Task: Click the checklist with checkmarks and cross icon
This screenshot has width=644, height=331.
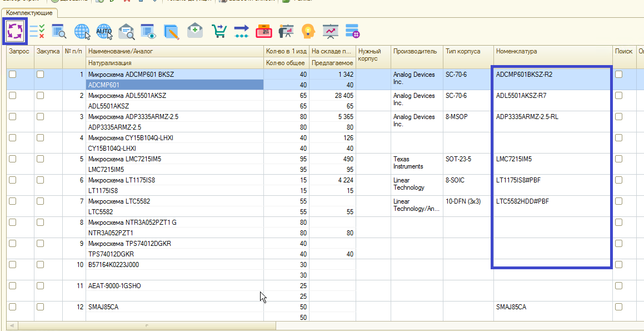Action: coord(37,31)
